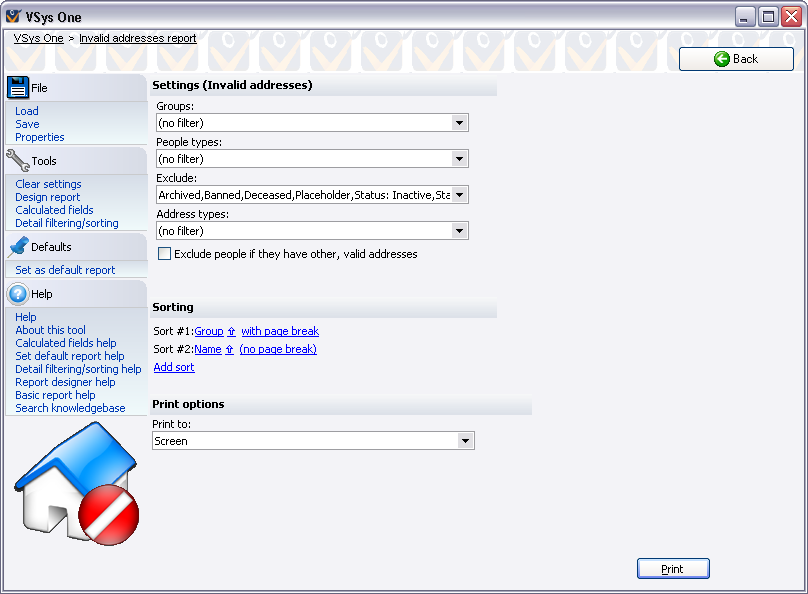Open the Groups filter dropdown

459,123
